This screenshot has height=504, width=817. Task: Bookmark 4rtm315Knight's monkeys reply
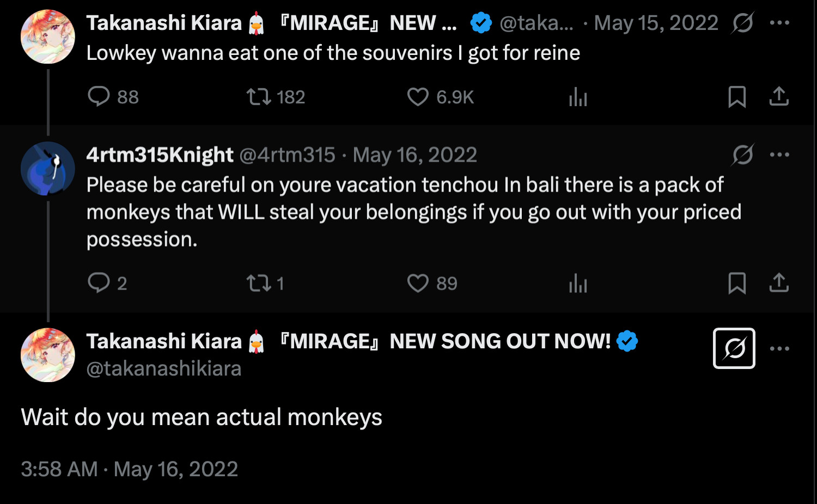737,283
